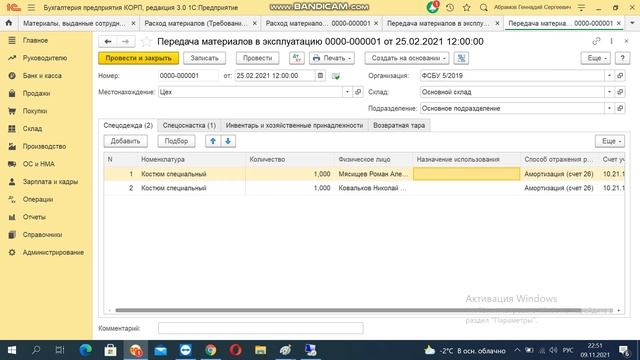Viewport: 640px width, 360px height.
Task: Open favorites star in title bar
Action: click(x=467, y=7)
